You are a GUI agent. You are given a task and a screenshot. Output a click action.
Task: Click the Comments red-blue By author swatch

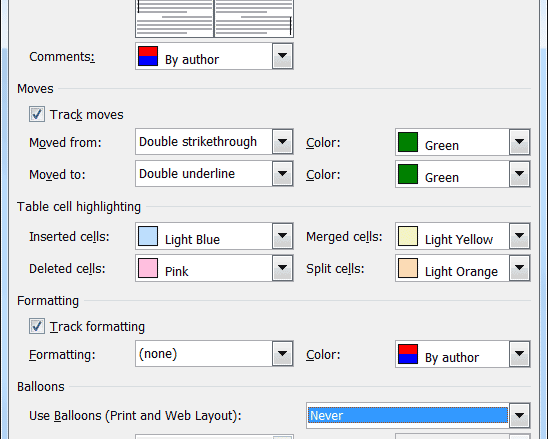pyautogui.click(x=148, y=56)
